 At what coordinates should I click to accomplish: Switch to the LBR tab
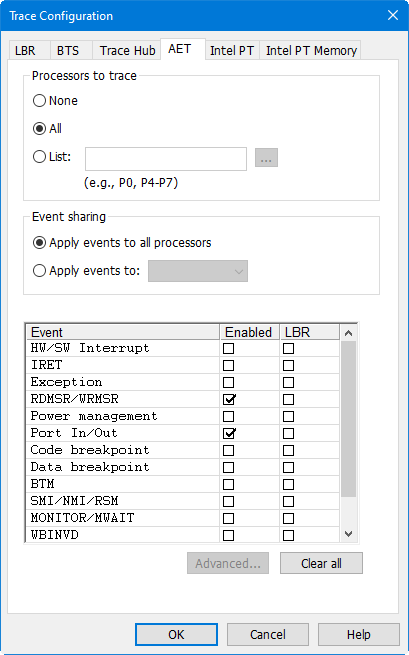25,51
